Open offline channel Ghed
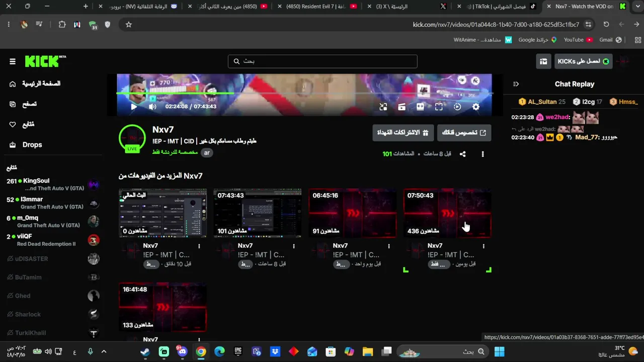 (x=52, y=296)
